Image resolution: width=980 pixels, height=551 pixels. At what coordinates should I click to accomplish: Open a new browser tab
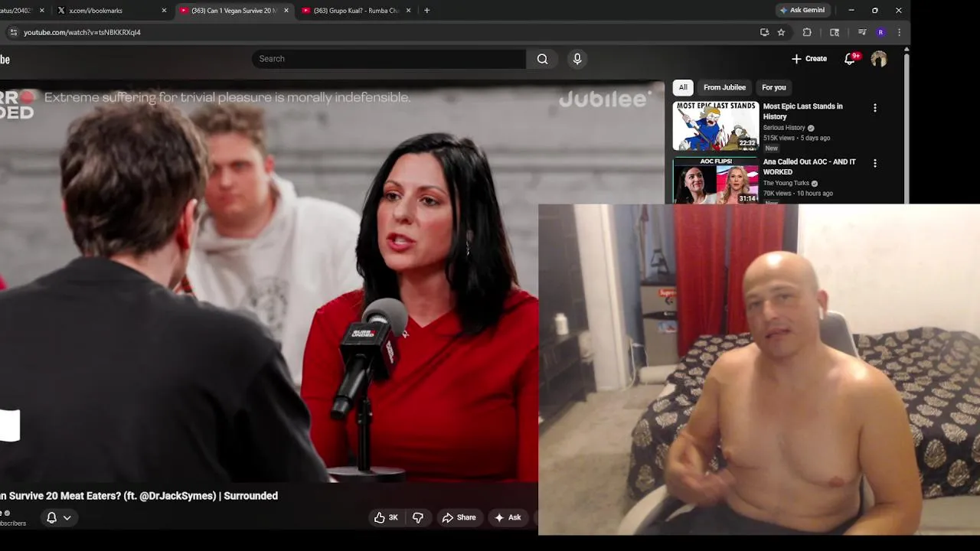click(426, 11)
